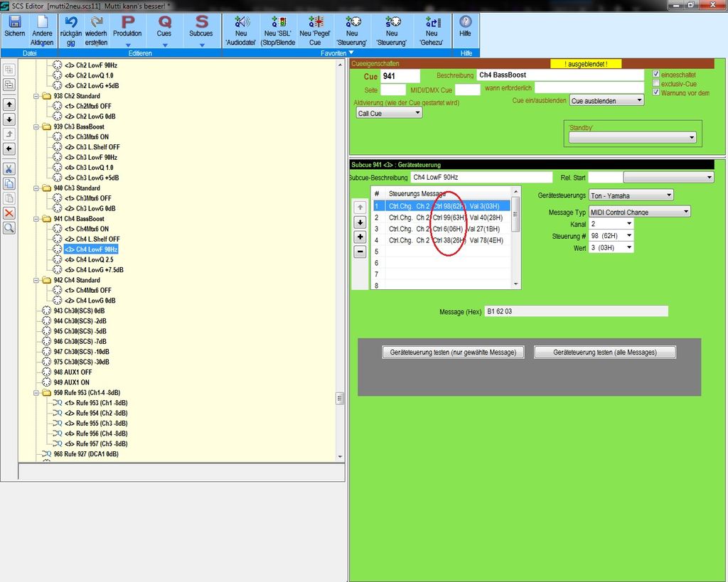728x582 pixels.
Task: Open the 'Call Cue' Aktivierung dropdown
Action: 388,113
